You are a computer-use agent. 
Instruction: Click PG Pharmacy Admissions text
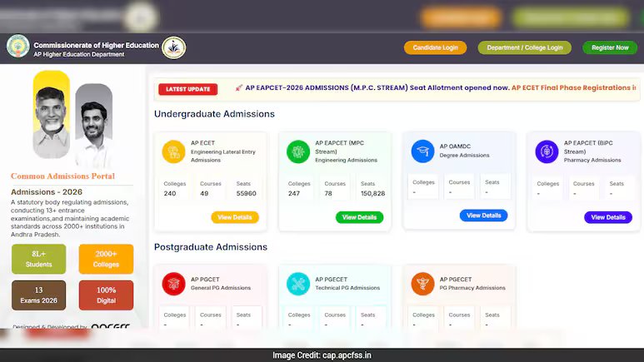[472, 288]
